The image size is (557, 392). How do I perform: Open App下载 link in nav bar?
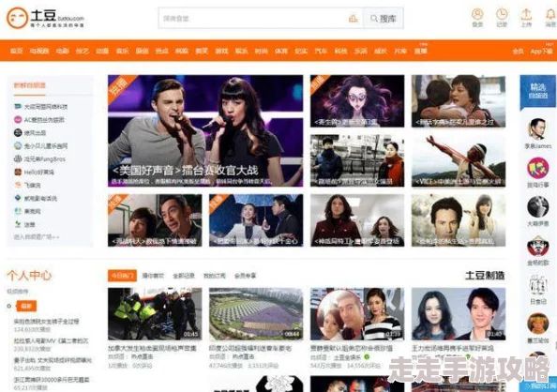541,52
